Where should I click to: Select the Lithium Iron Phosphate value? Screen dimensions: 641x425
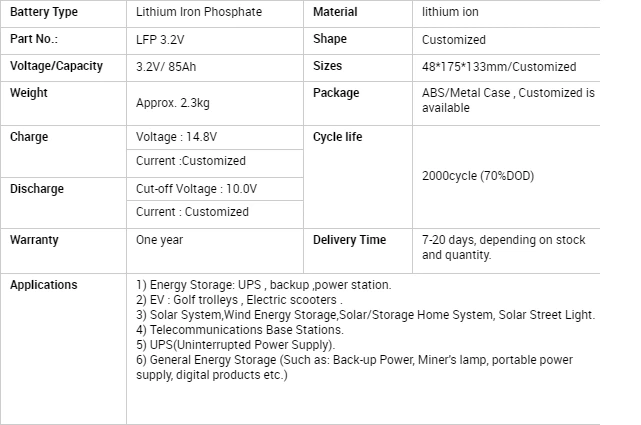[x=199, y=13]
